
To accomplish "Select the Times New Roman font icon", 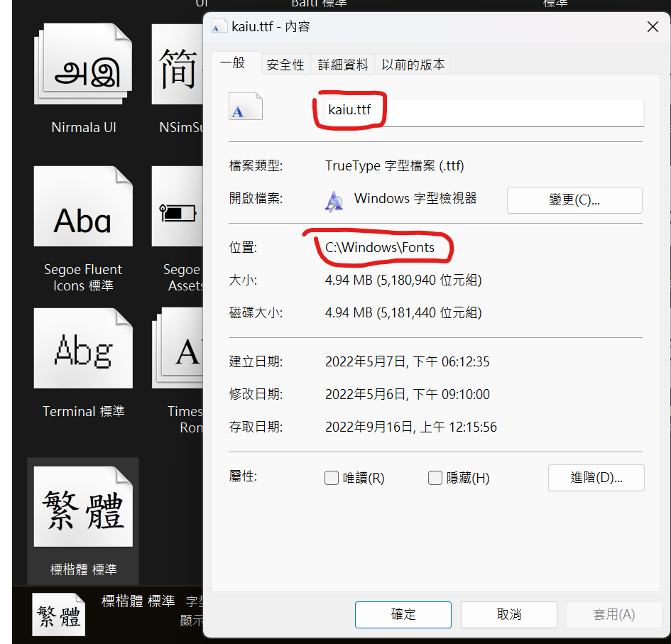I will 178,349.
